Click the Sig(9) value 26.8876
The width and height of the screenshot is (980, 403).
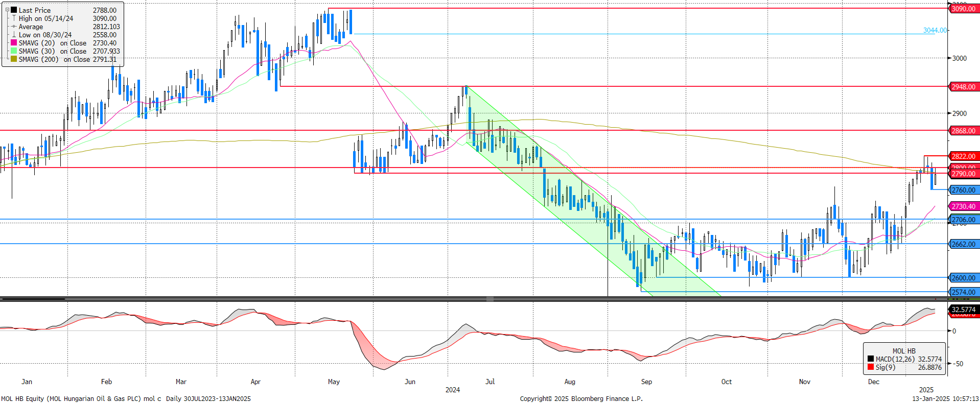pos(929,367)
